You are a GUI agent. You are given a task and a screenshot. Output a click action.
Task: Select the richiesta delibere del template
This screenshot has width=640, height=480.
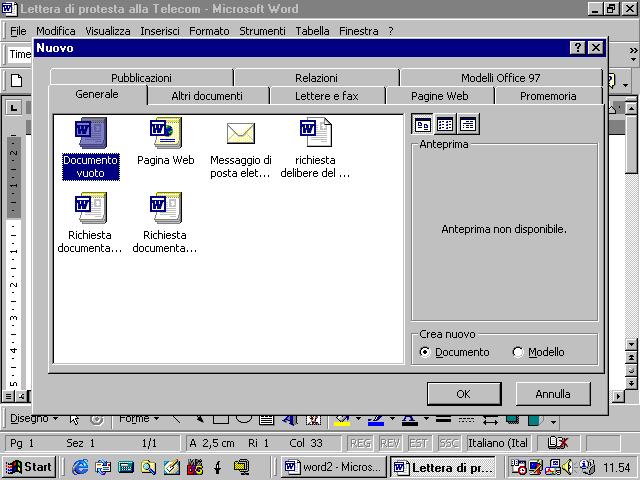click(316, 132)
